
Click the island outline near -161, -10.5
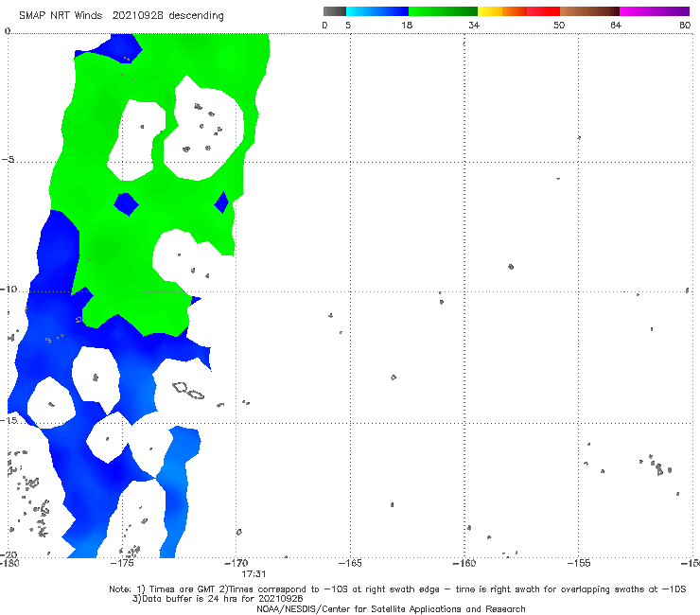point(442,302)
